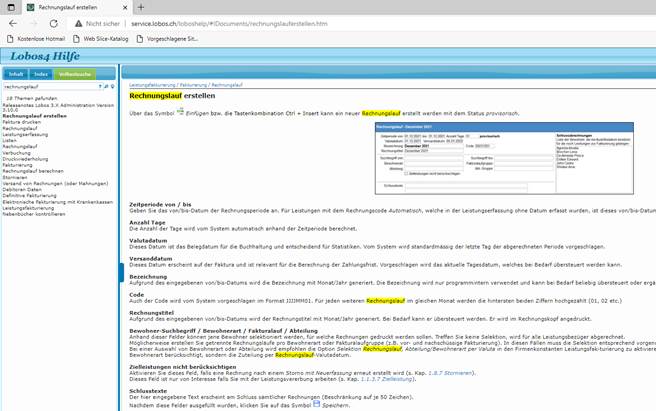
Task: Switch to the Index tab
Action: (41, 74)
